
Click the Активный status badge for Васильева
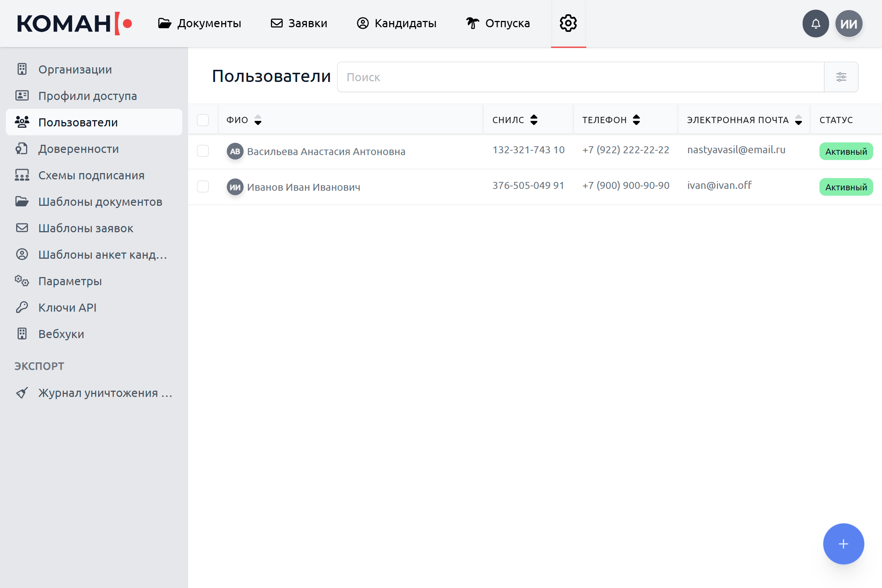[846, 151]
